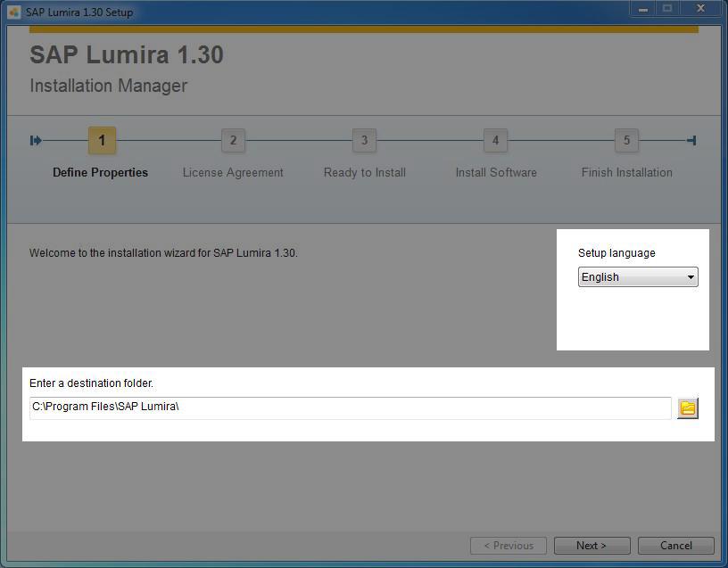Select step 2 License Agreement marker
The width and height of the screenshot is (728, 568).
(x=233, y=140)
